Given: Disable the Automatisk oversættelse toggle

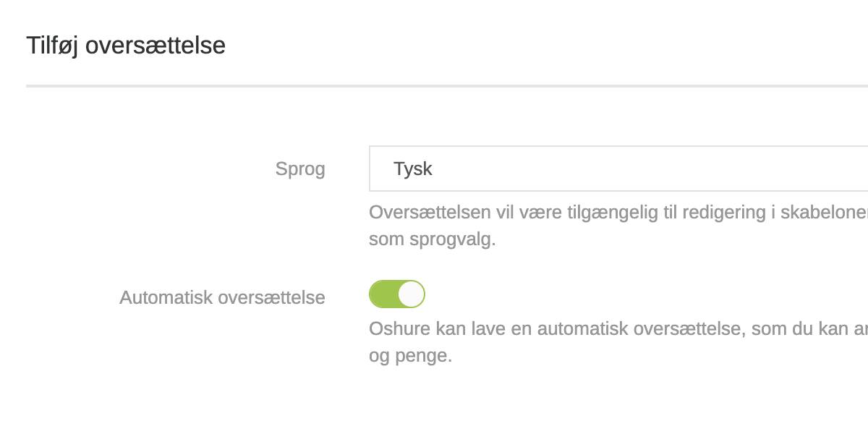Looking at the screenshot, I should (396, 294).
